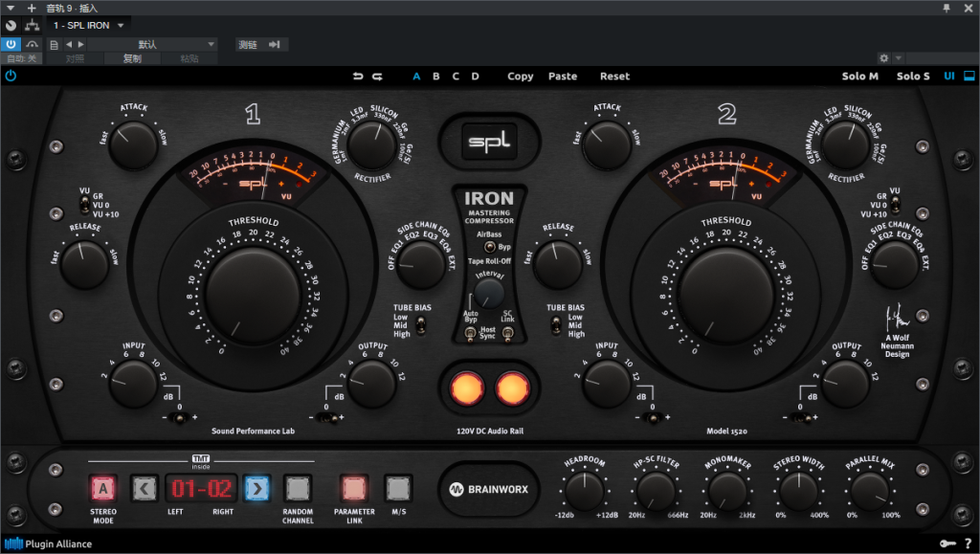Click the Stereo Width knob

point(799,491)
